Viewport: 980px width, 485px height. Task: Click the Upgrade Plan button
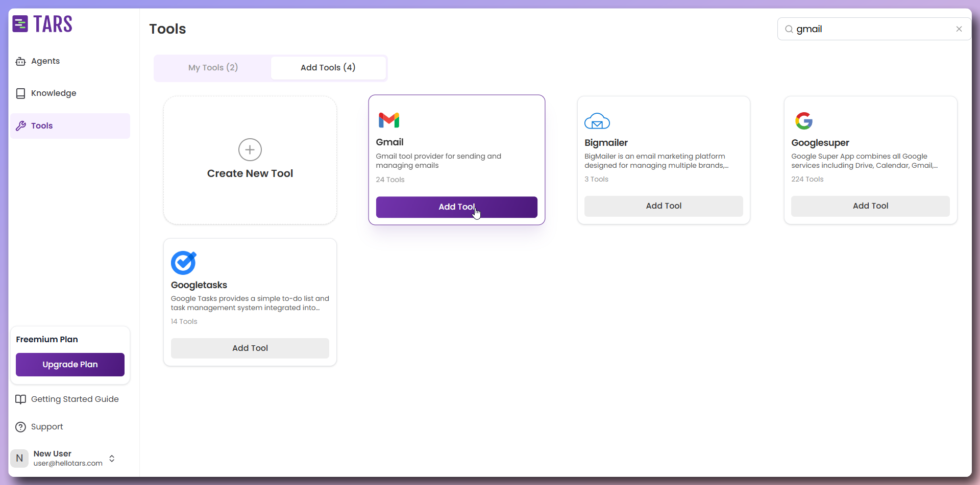pos(70,364)
